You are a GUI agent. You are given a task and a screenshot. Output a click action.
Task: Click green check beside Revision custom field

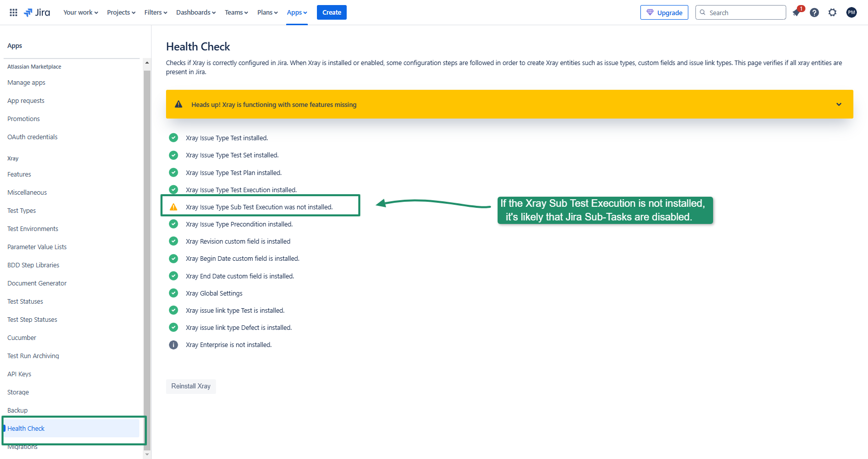(x=174, y=241)
